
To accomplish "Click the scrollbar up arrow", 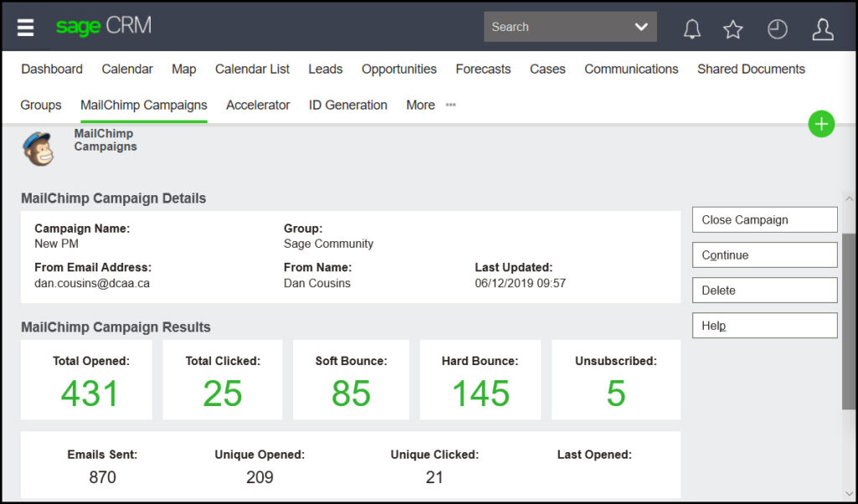I will point(849,199).
